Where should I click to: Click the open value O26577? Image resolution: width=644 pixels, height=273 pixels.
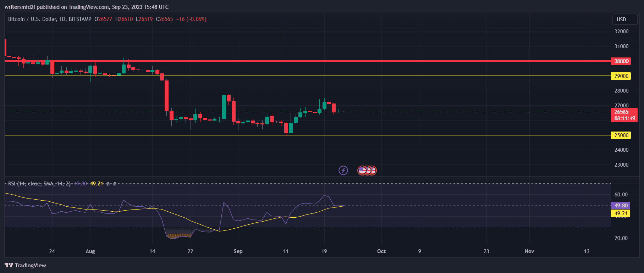click(x=103, y=19)
